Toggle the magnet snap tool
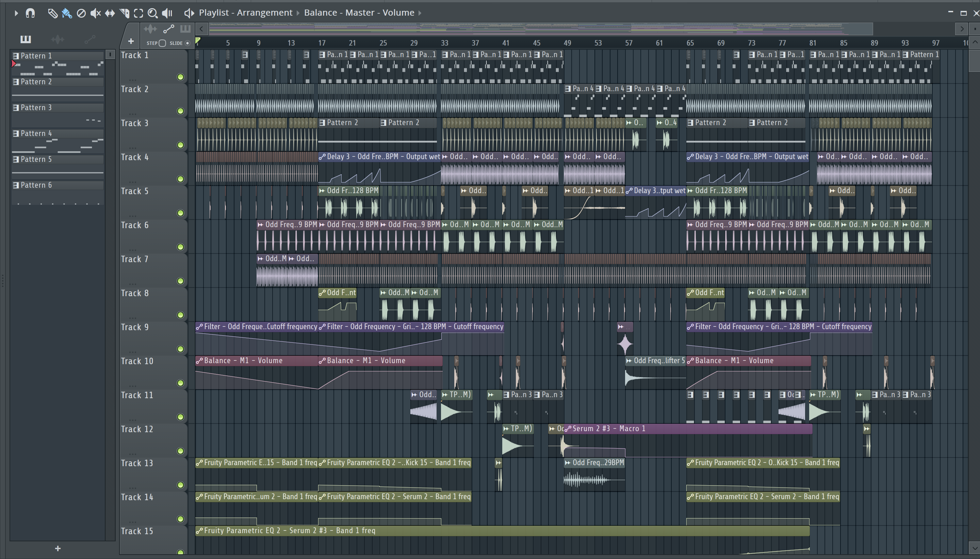The image size is (980, 559). tap(30, 13)
